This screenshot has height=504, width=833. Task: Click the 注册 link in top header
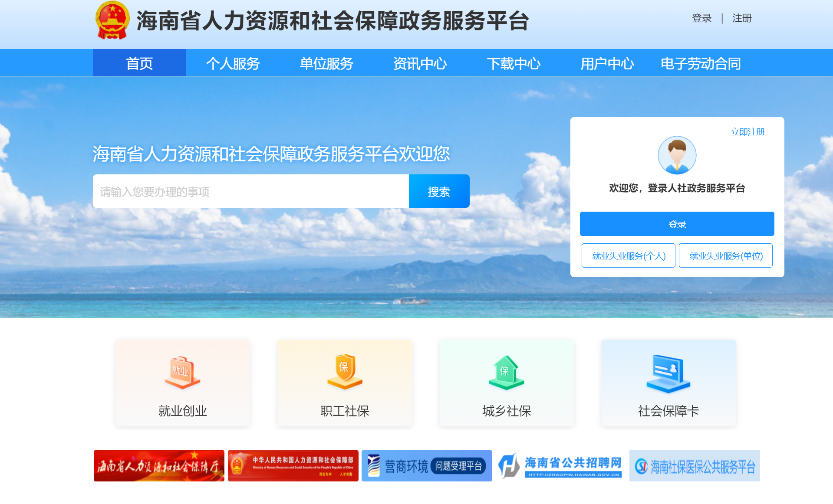tap(742, 18)
